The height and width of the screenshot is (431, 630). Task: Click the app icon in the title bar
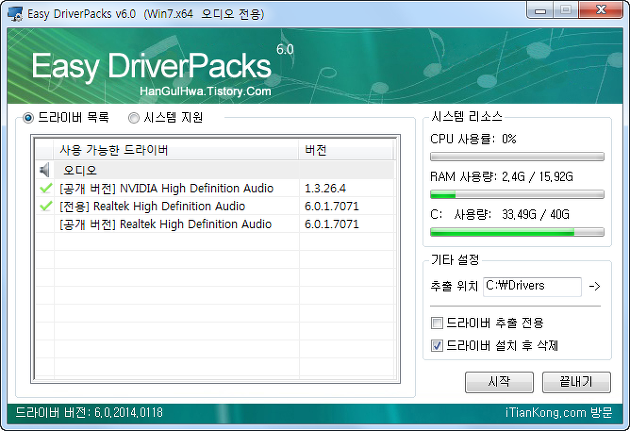click(15, 14)
